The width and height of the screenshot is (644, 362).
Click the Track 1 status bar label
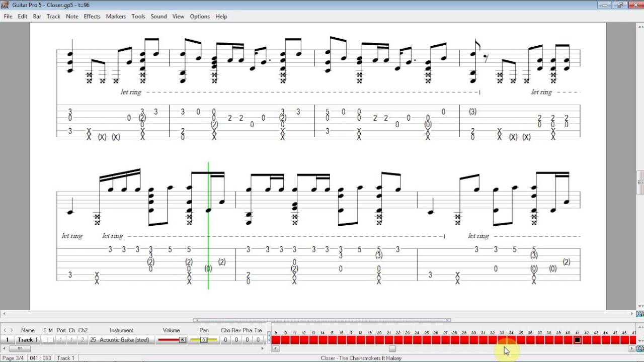(66, 358)
